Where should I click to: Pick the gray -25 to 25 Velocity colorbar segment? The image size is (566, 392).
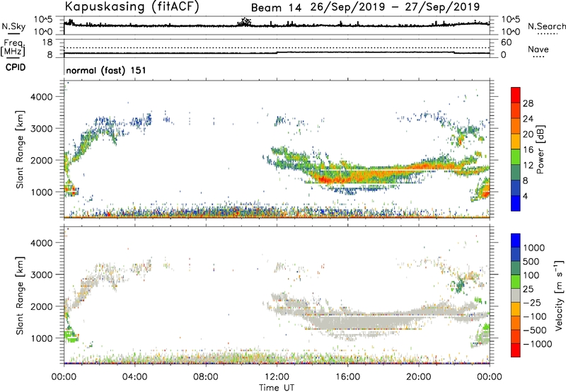(516, 295)
